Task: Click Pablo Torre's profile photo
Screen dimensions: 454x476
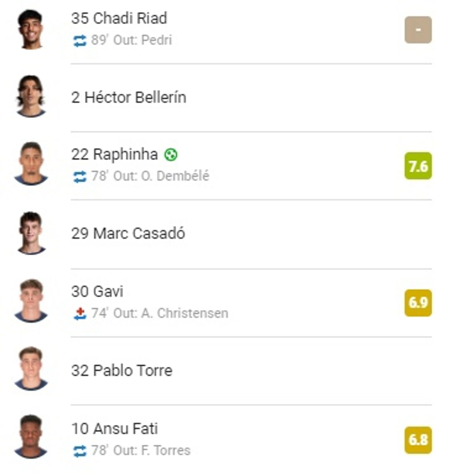Action: 30,368
